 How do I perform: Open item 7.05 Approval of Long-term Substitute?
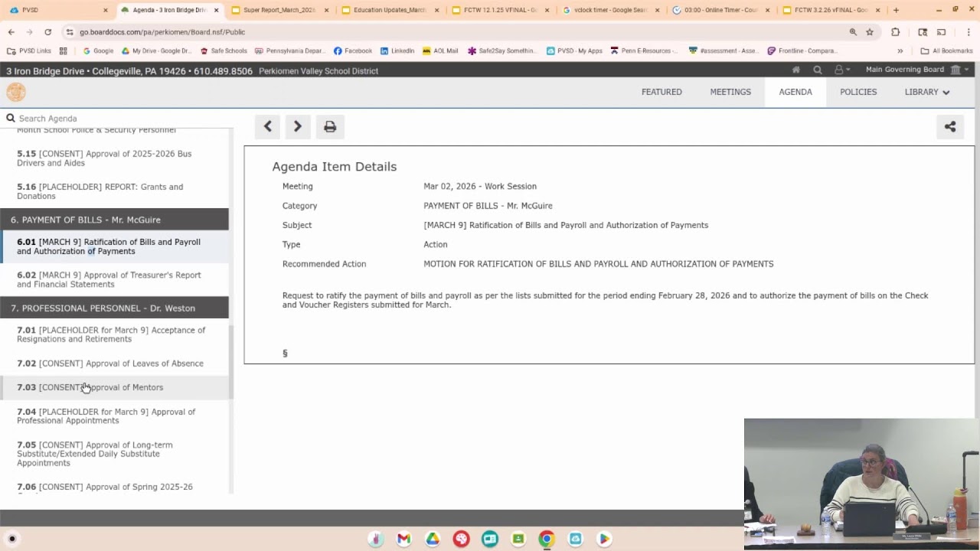point(114,454)
